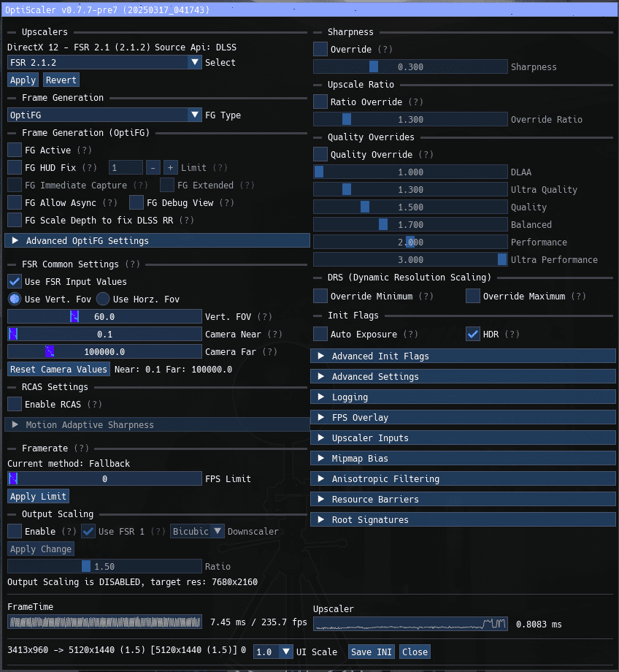Screen dimensions: 619x672
Task: Enable Output Scaling checkbox
Action: click(x=15, y=531)
